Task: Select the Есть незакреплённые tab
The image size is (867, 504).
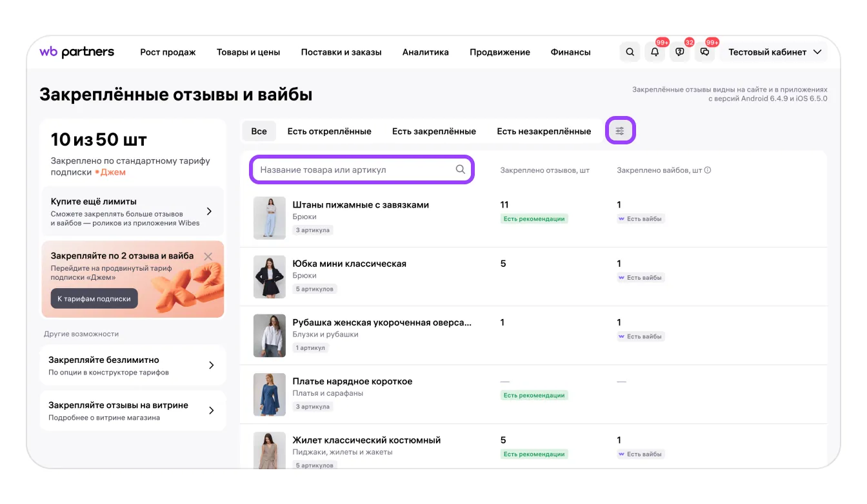Action: [x=543, y=131]
